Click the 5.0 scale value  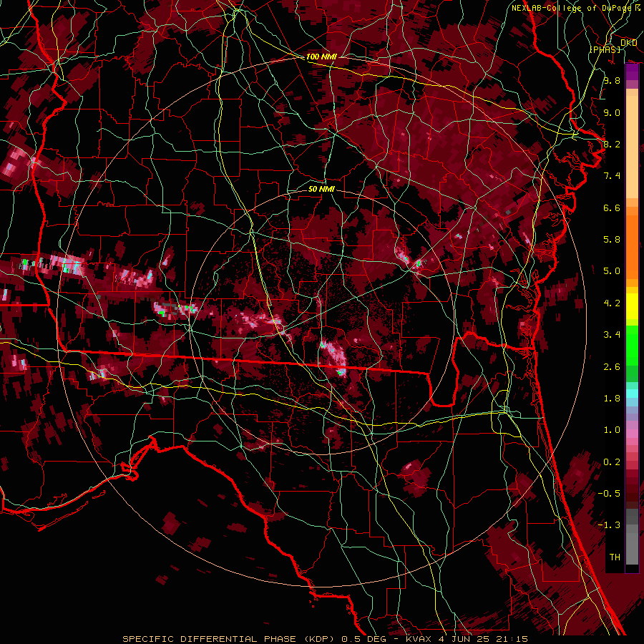pos(612,271)
